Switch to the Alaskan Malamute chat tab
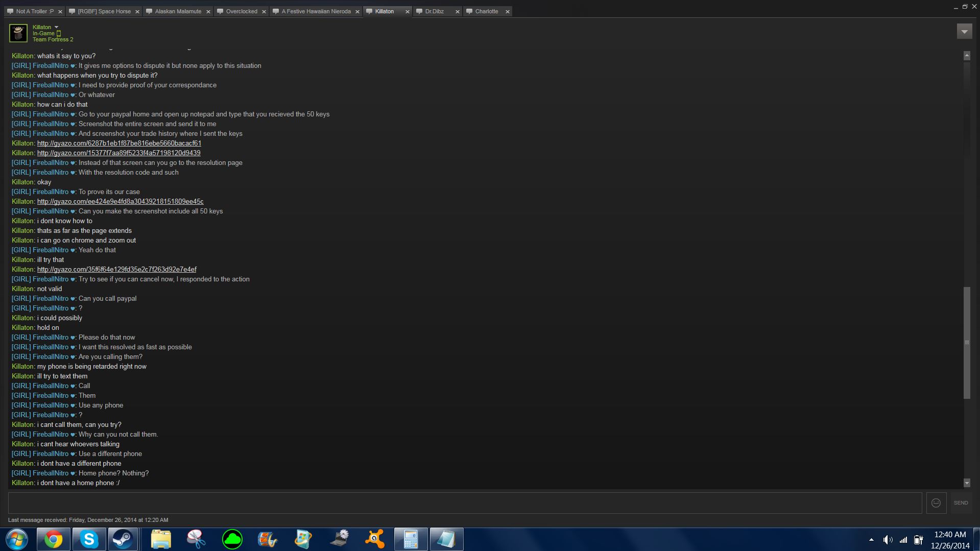Screen dimensions: 980x551 point(178,11)
